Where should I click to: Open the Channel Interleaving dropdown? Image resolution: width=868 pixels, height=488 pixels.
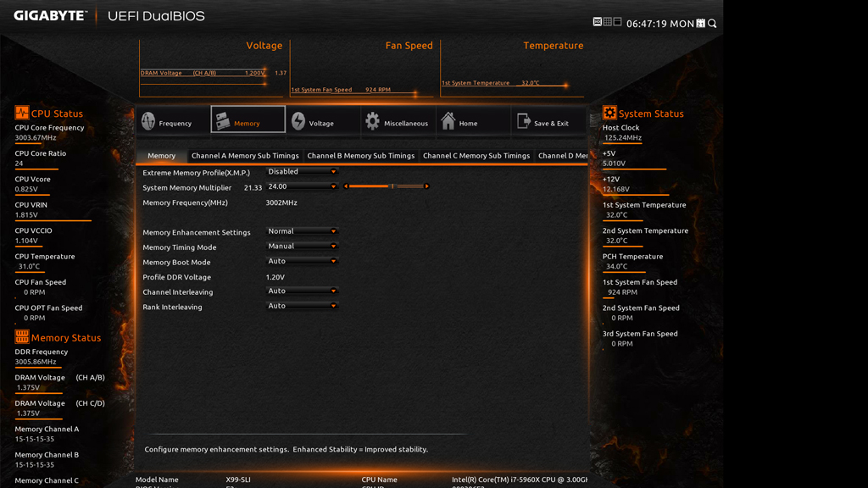(x=302, y=291)
